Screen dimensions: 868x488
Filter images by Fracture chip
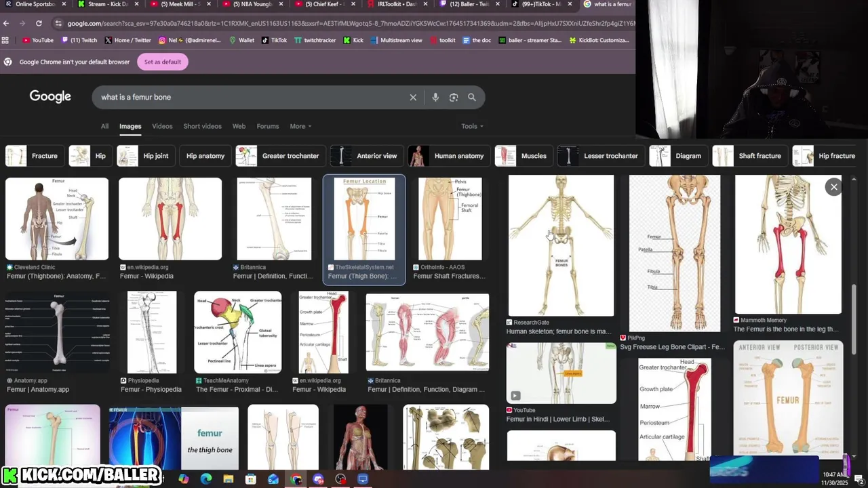[x=34, y=156]
